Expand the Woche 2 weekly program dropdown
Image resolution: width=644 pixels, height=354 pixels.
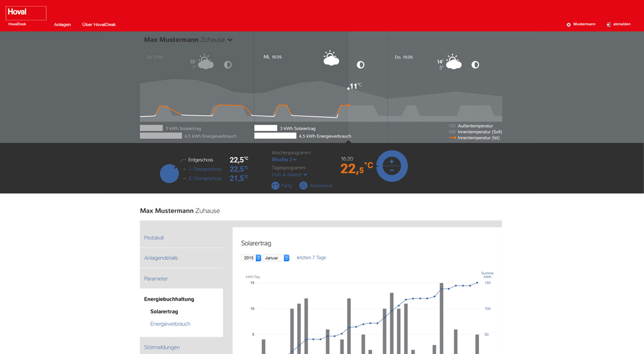[x=284, y=160]
